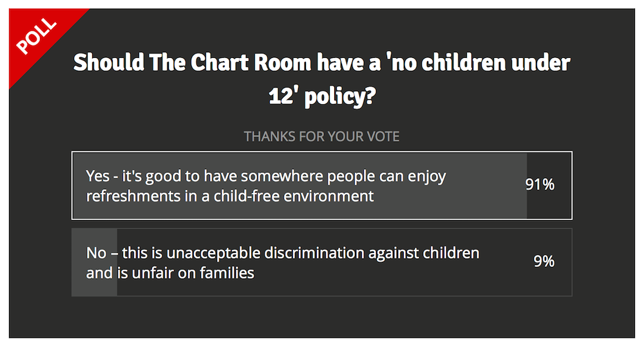644x350 pixels.
Task: Click the 91% result label
Action: tap(540, 184)
